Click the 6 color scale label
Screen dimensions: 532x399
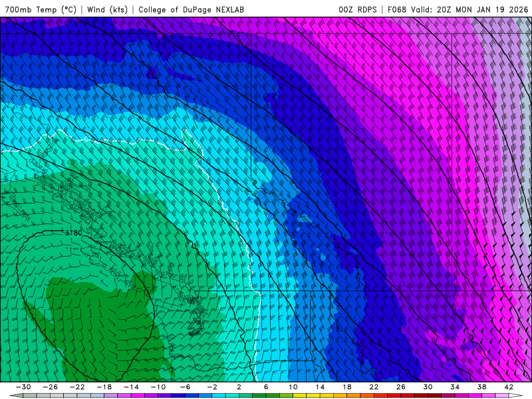(x=266, y=387)
